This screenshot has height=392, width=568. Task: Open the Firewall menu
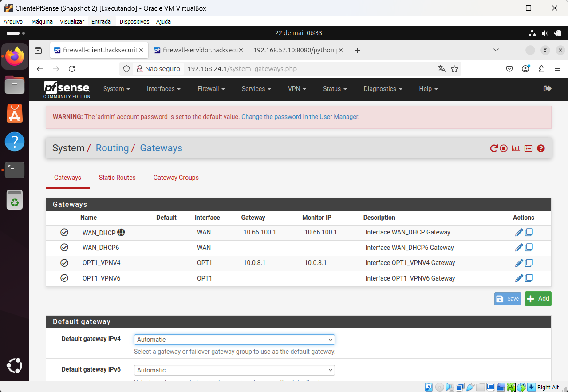coord(211,89)
